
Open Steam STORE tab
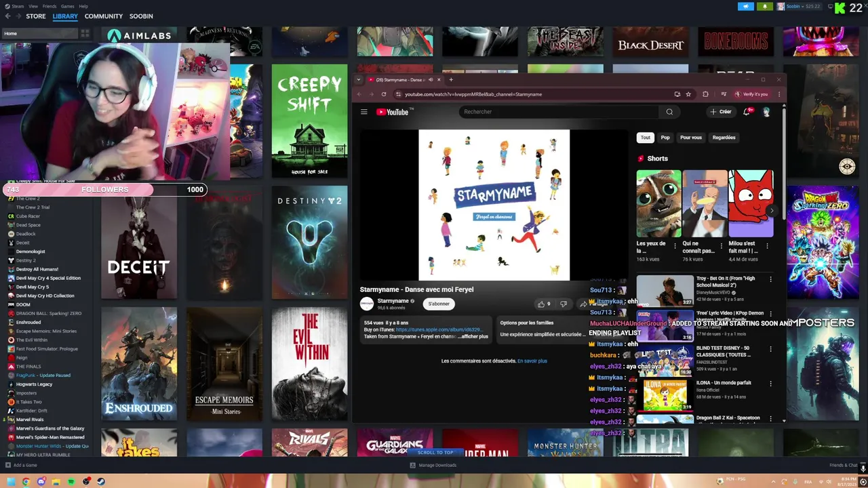coord(36,16)
